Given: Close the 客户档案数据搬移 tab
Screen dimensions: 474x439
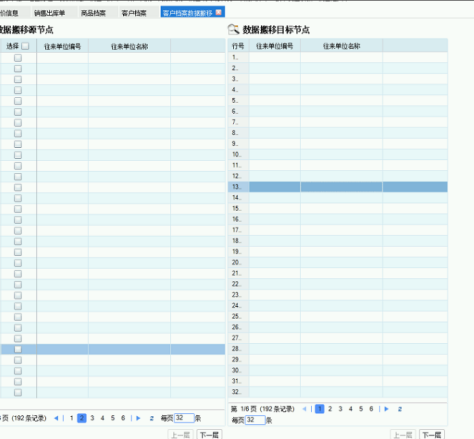Looking at the screenshot, I should coord(218,12).
